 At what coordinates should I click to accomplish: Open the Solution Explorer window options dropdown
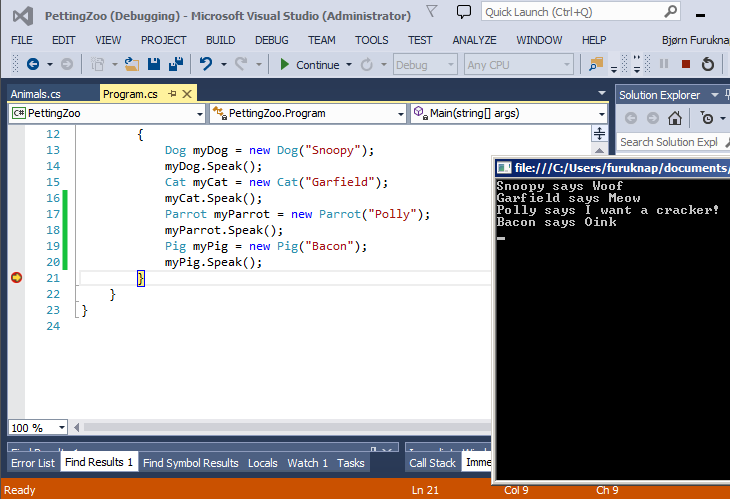coord(714,95)
